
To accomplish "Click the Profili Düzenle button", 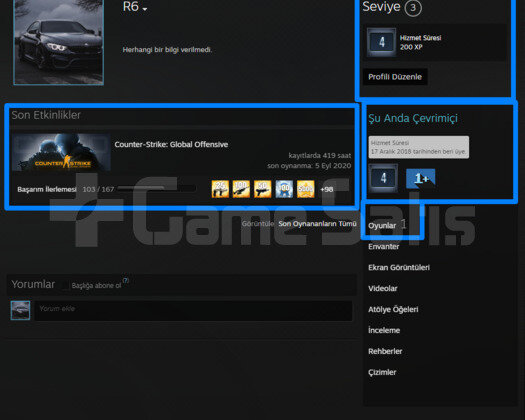I will click(x=395, y=77).
